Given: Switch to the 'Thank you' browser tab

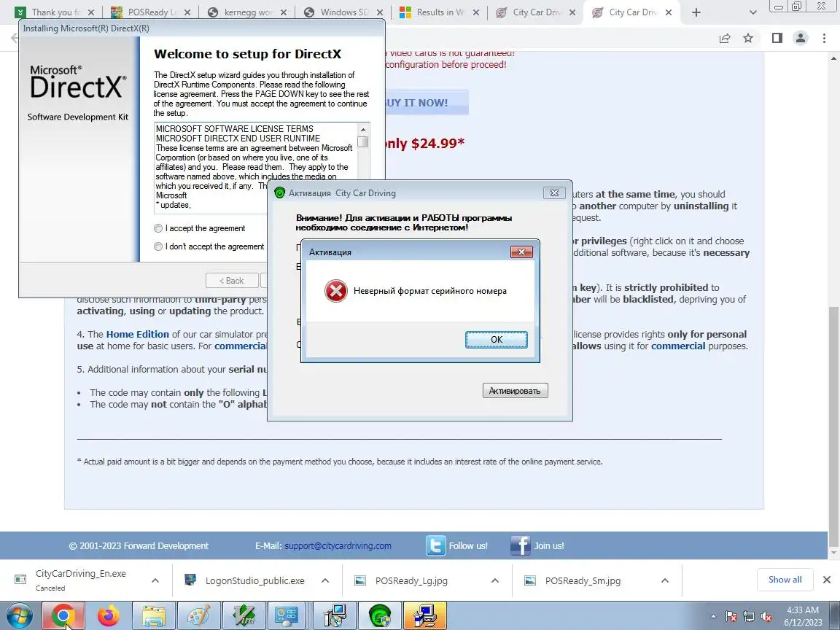Looking at the screenshot, I should (x=55, y=12).
